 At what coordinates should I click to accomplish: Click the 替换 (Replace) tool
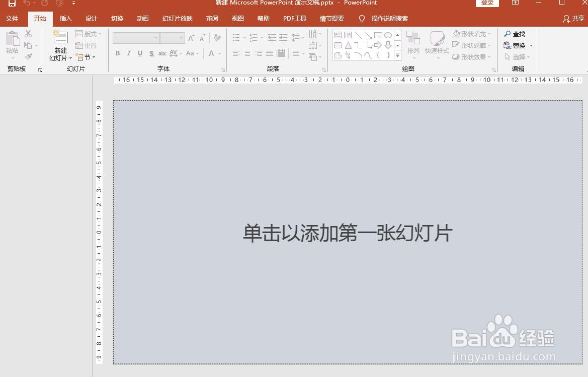pos(518,45)
